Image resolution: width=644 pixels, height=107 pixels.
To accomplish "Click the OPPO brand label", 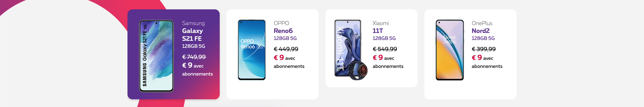I will (x=281, y=23).
